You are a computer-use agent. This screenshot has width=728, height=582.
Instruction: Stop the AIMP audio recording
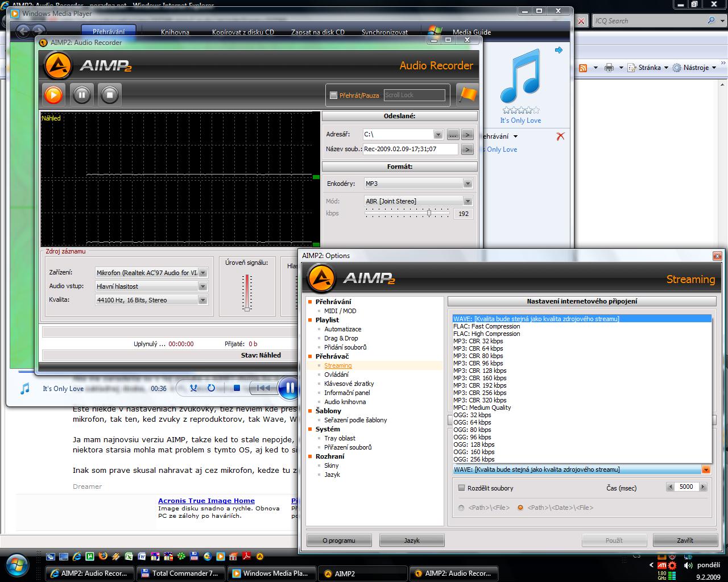pos(109,94)
